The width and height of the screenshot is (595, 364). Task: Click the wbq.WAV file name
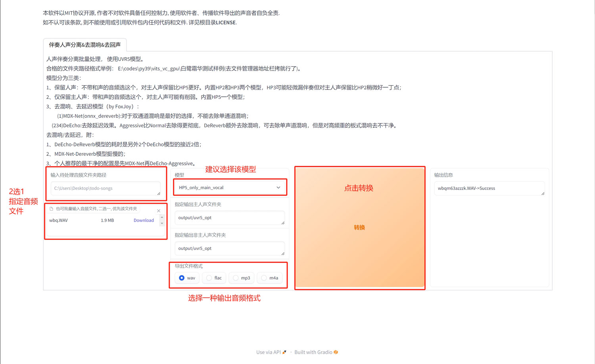(58, 220)
